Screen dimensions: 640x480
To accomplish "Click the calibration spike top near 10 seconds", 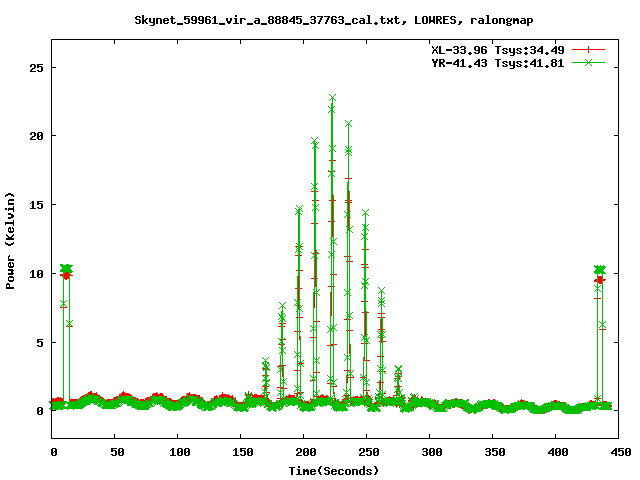I will (x=66, y=269).
